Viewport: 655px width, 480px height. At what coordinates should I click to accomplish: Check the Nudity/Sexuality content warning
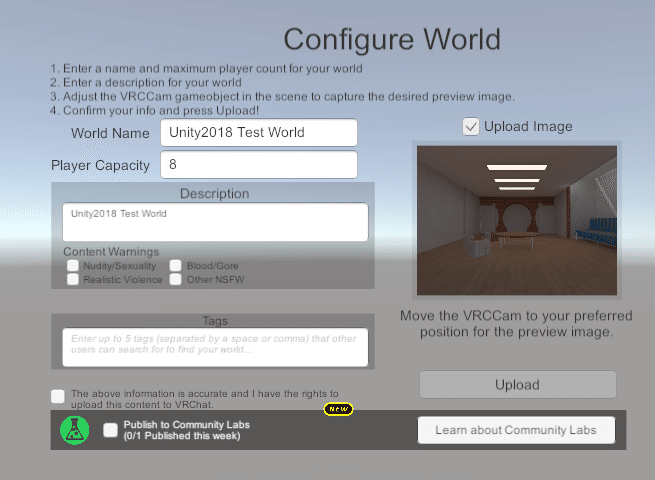[73, 266]
